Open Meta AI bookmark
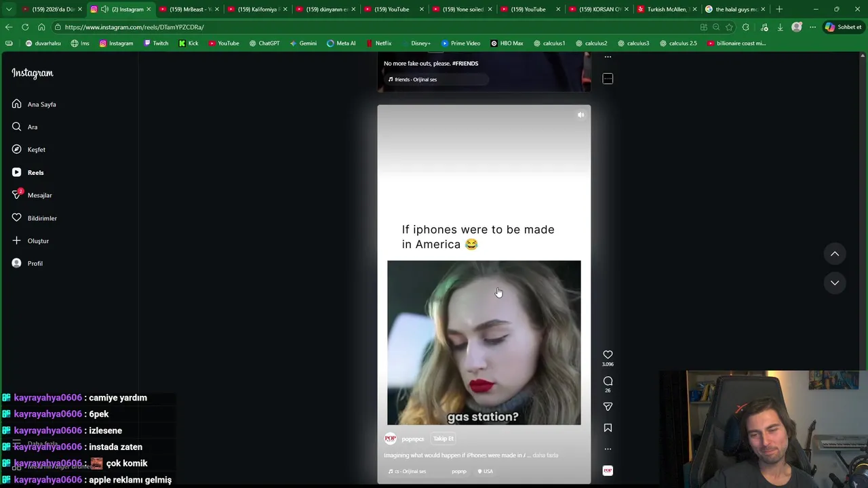Image resolution: width=868 pixels, height=488 pixels. pyautogui.click(x=341, y=43)
